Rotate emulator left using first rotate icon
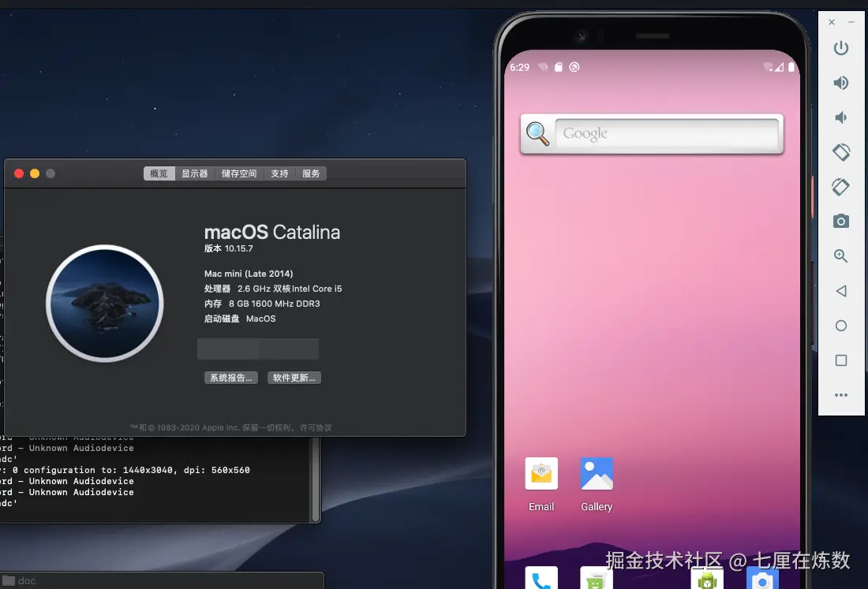 click(841, 152)
